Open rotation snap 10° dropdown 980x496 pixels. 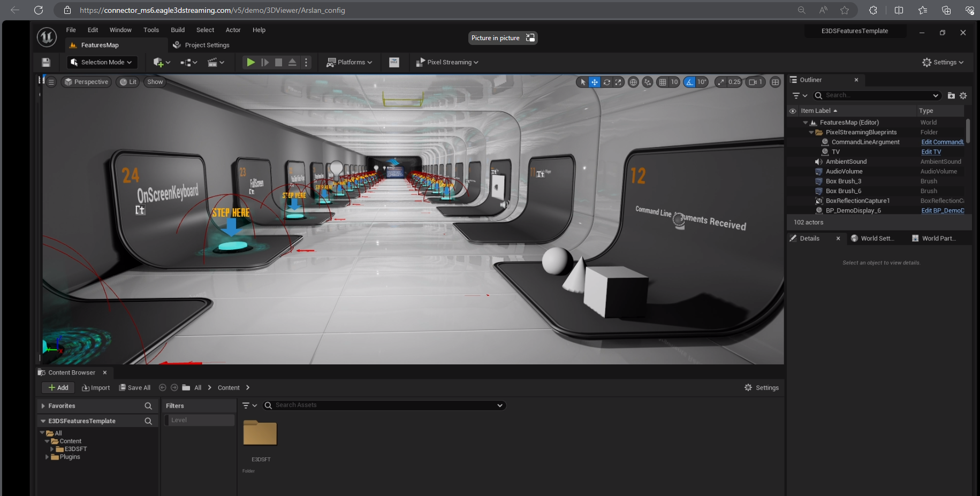pos(702,82)
